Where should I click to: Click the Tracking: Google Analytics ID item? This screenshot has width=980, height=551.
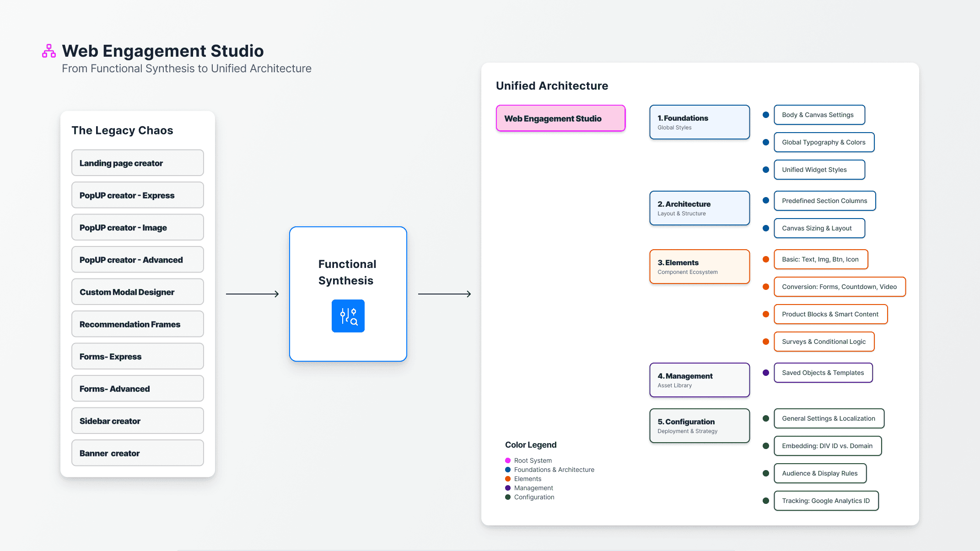point(826,501)
